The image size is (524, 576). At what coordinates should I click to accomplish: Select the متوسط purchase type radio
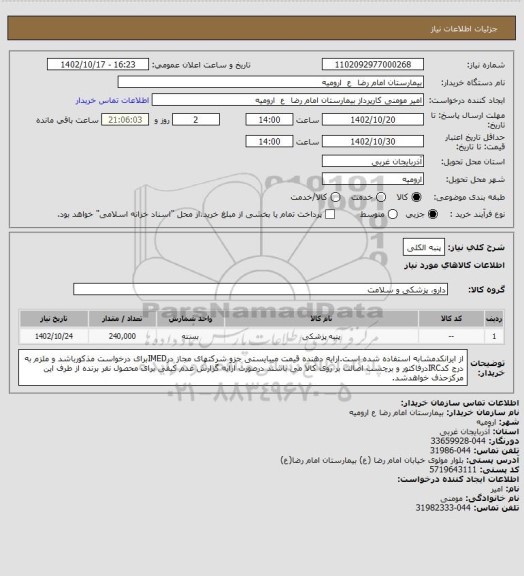click(x=393, y=214)
